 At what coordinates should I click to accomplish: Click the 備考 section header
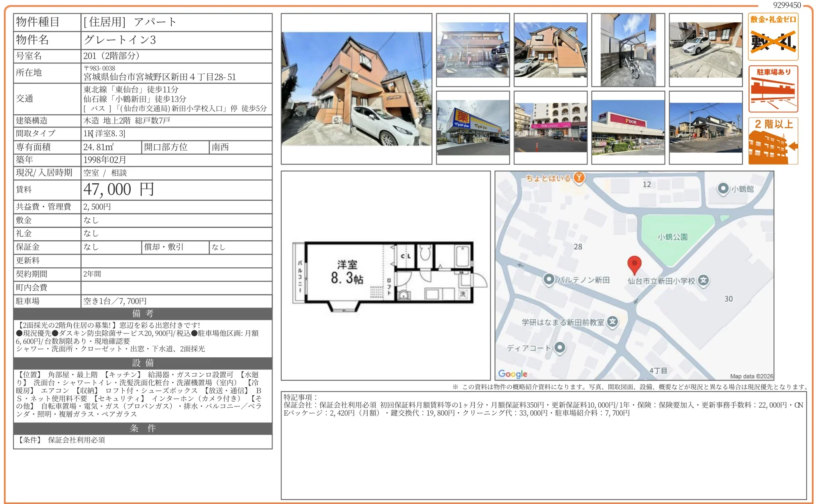point(143,314)
